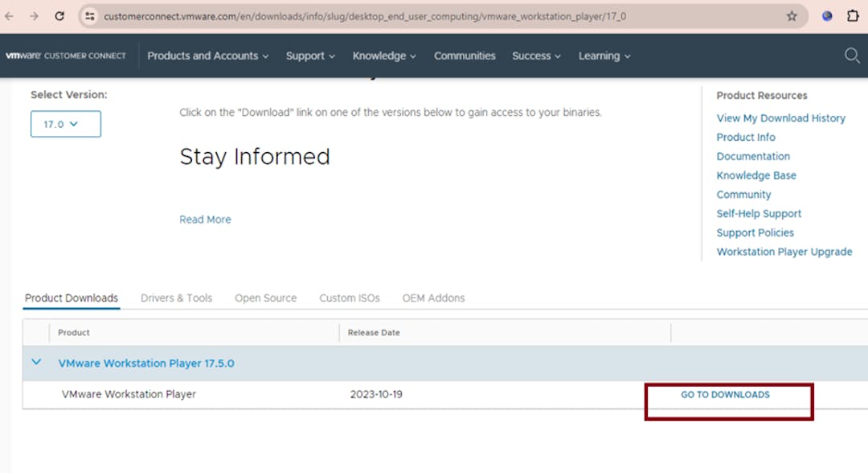Open the 17.0 version dropdown

[66, 124]
